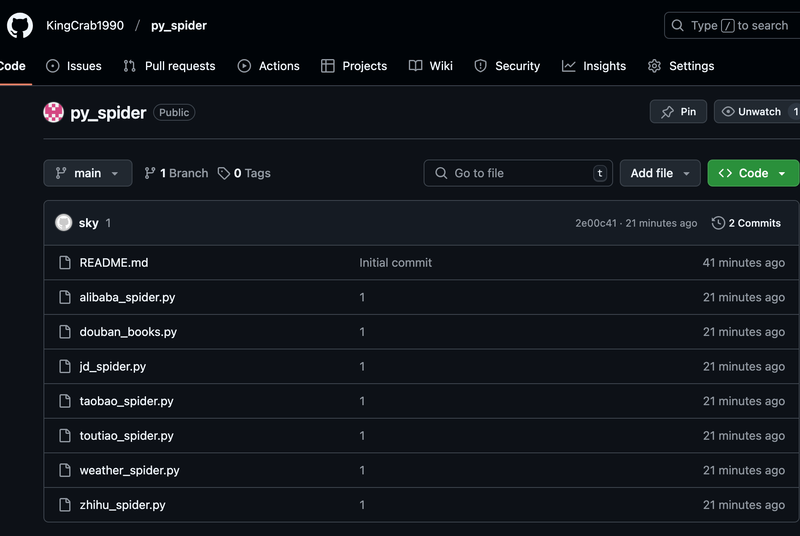Screen dimensions: 800x536
Task: Click file icon beside alibaba_spider.py
Action: tap(65, 297)
